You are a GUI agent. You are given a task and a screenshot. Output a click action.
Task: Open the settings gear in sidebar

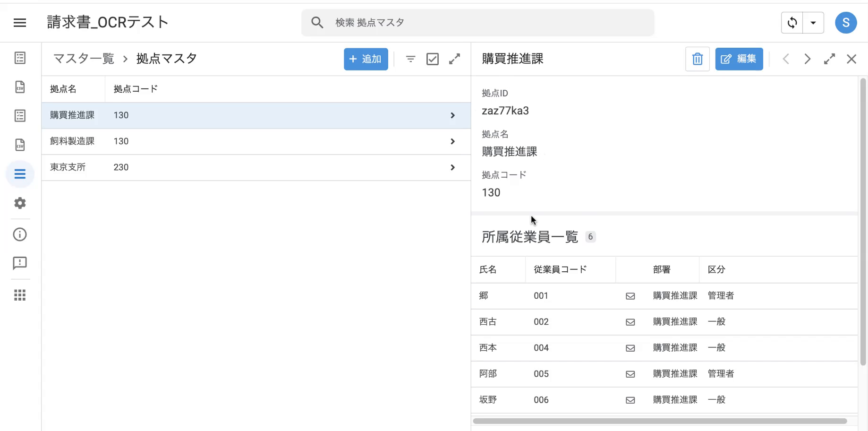(x=20, y=203)
